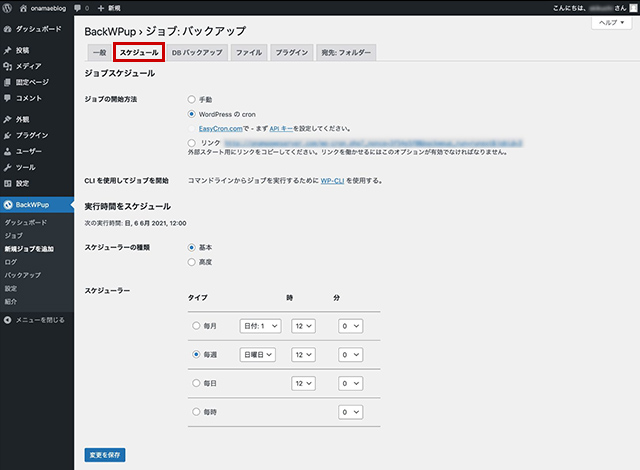Image resolution: width=640 pixels, height=470 pixels.
Task: Switch to the DB バックアップ tab
Action: point(197,53)
